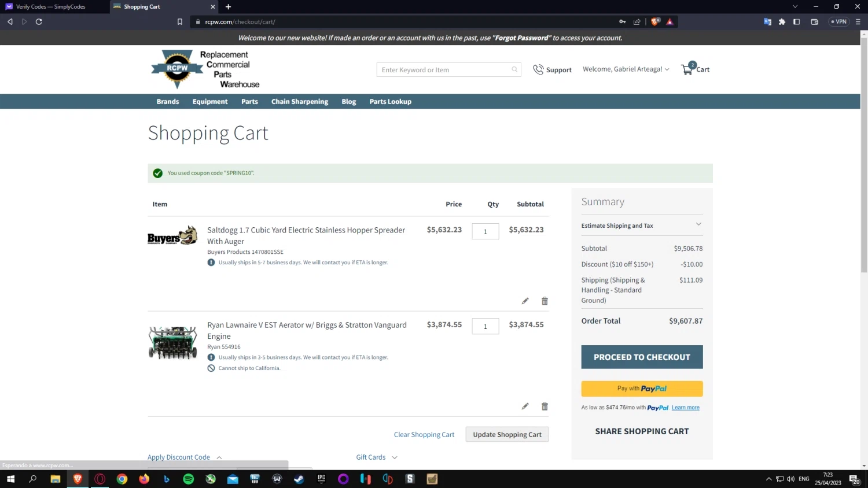This screenshot has height=488, width=868.
Task: Open Google Translate extension icon
Action: 767,21
